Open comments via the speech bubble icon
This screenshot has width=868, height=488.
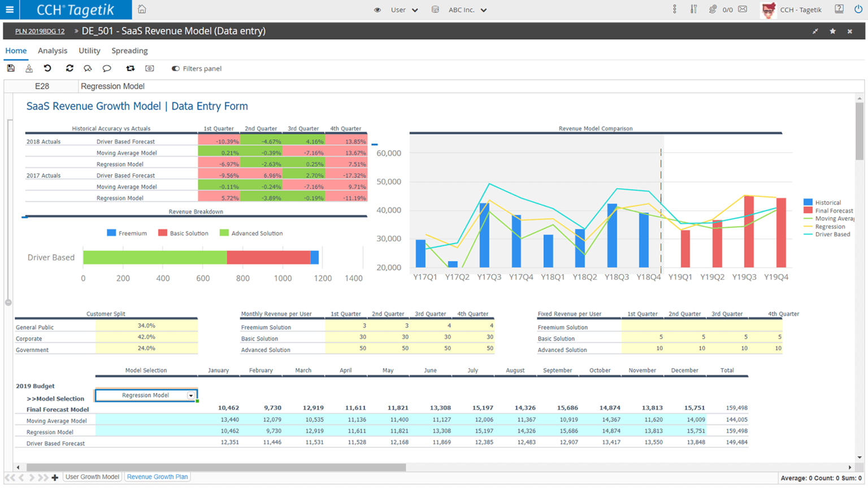[x=107, y=68]
